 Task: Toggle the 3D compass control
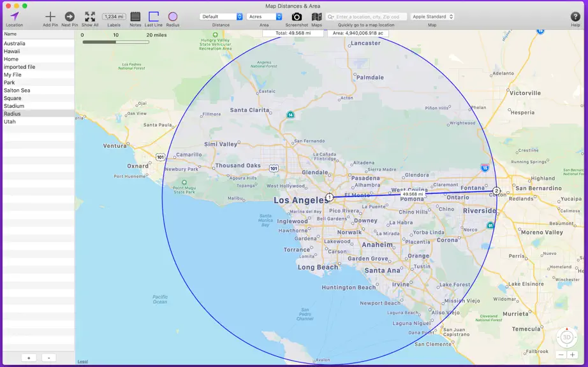pos(566,338)
